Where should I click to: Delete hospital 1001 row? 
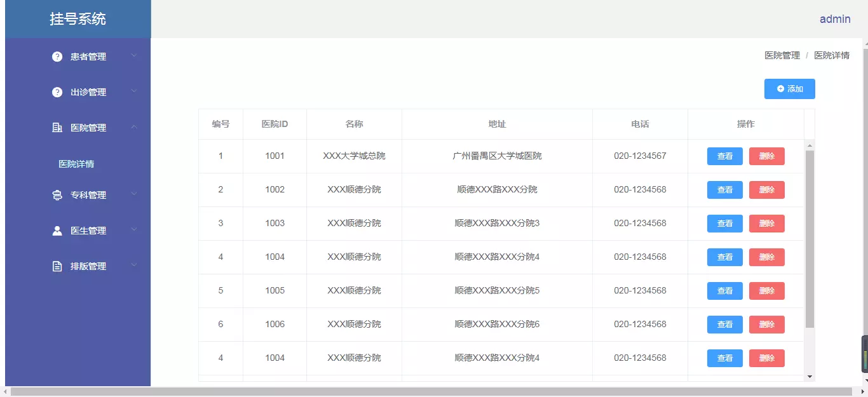pos(767,156)
